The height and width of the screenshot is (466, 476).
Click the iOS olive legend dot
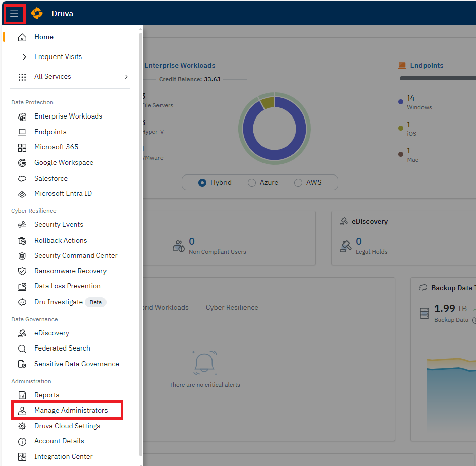(401, 128)
